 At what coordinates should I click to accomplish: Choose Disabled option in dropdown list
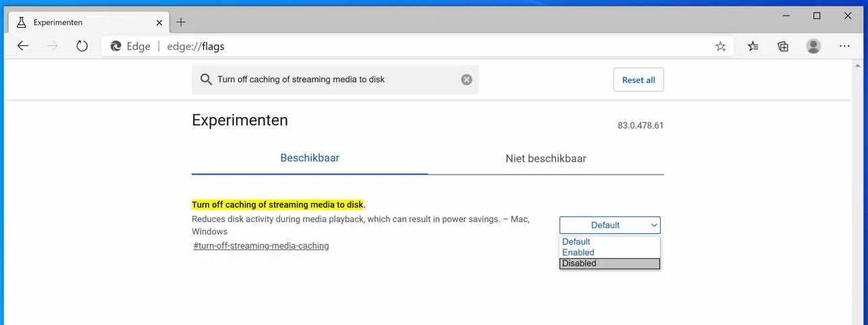pyautogui.click(x=610, y=264)
